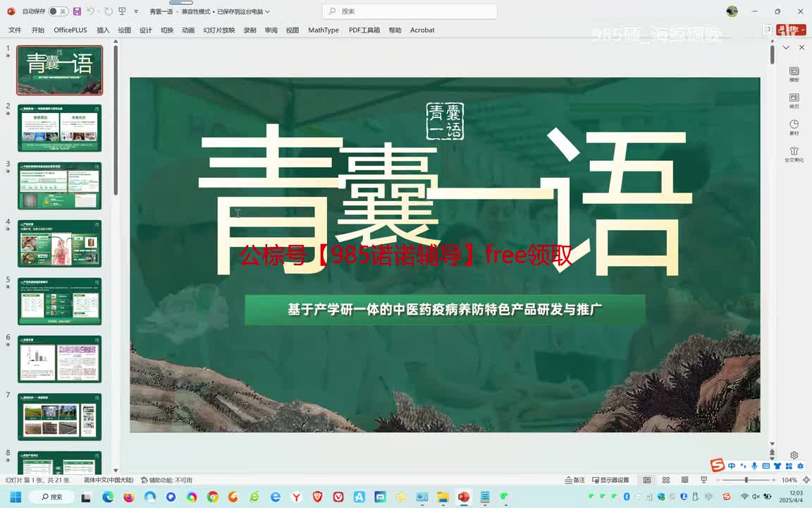Open the Acrobat tab
Screen dimensions: 812x508
click(x=422, y=30)
